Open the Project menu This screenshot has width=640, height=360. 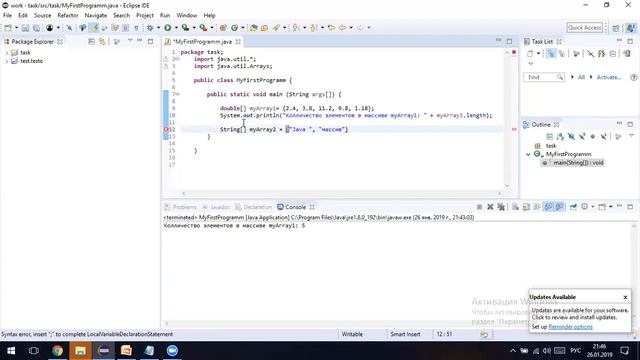click(145, 16)
